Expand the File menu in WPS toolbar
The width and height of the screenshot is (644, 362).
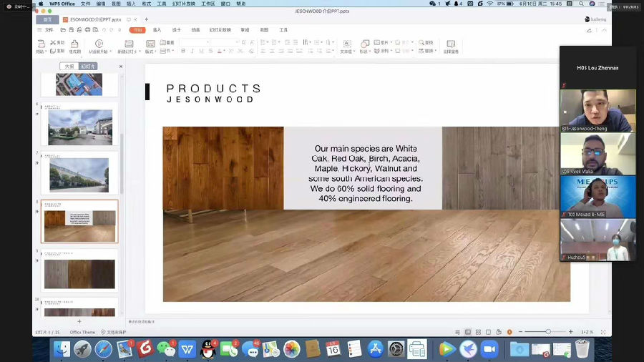click(x=47, y=30)
